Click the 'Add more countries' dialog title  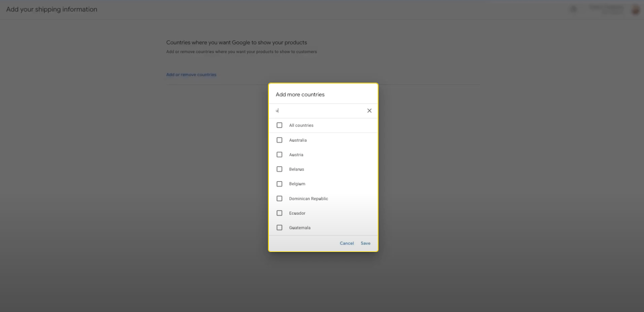tap(300, 95)
